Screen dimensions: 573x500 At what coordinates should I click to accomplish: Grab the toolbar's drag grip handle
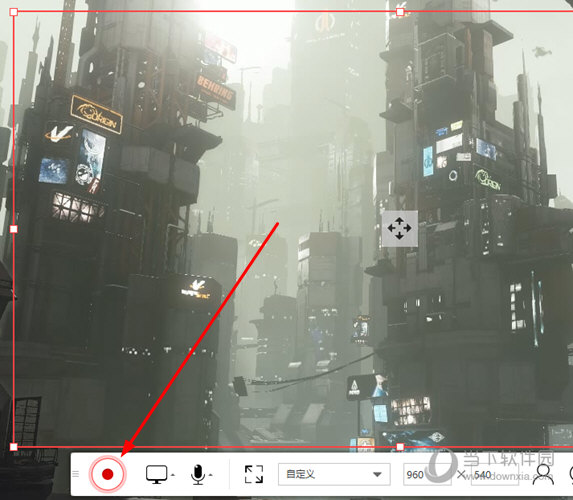coord(76,474)
